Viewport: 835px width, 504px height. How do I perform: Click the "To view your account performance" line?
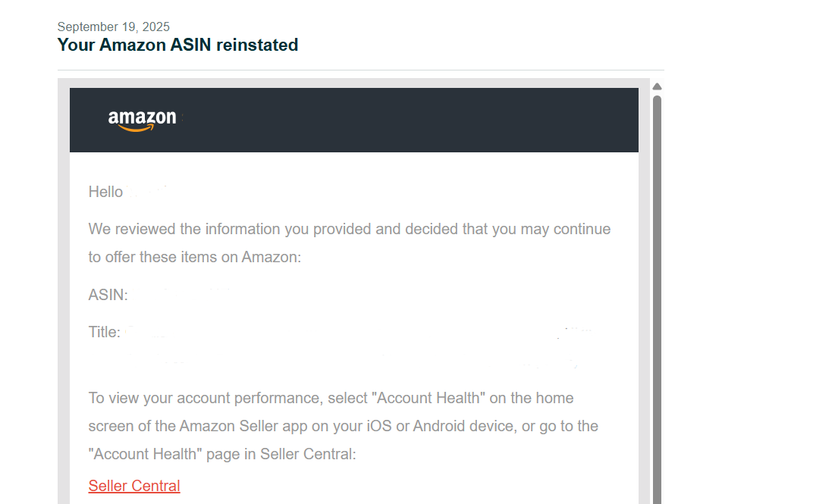[331, 398]
